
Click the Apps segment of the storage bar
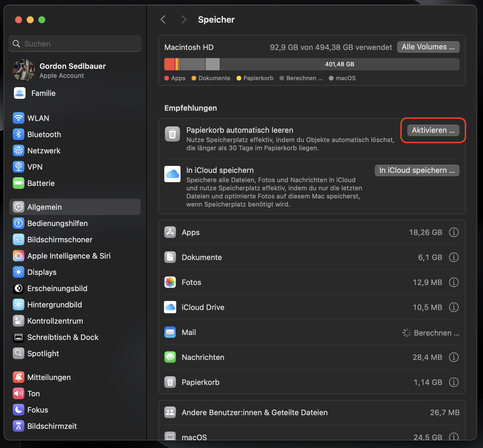coord(170,64)
